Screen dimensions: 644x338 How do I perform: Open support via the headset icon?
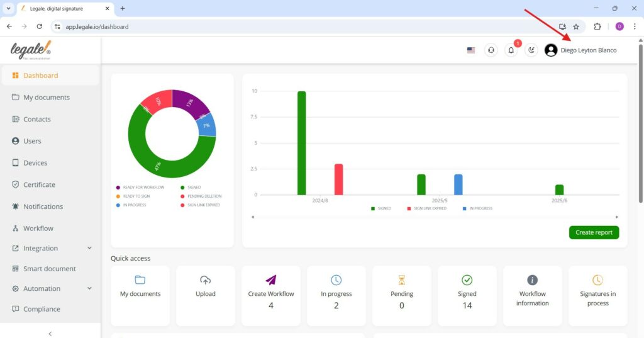(x=491, y=50)
